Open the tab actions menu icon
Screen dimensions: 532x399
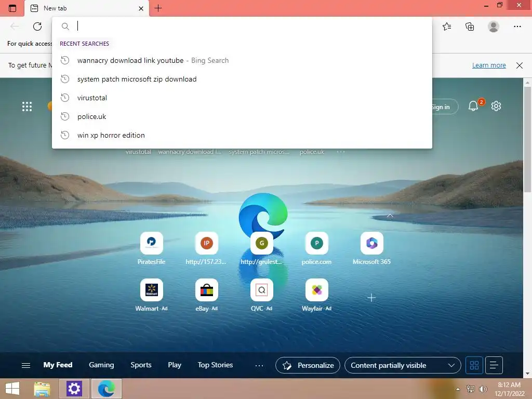tap(12, 8)
